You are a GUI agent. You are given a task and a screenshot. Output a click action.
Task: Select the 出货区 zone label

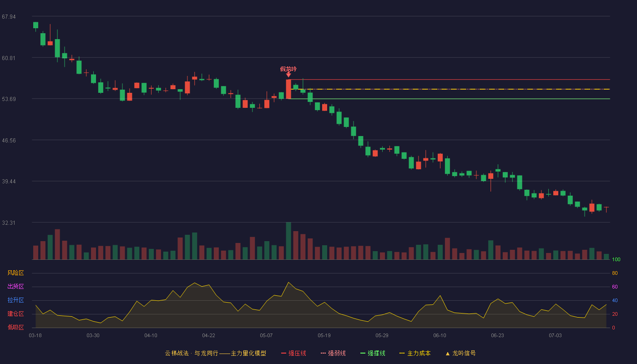click(x=15, y=287)
